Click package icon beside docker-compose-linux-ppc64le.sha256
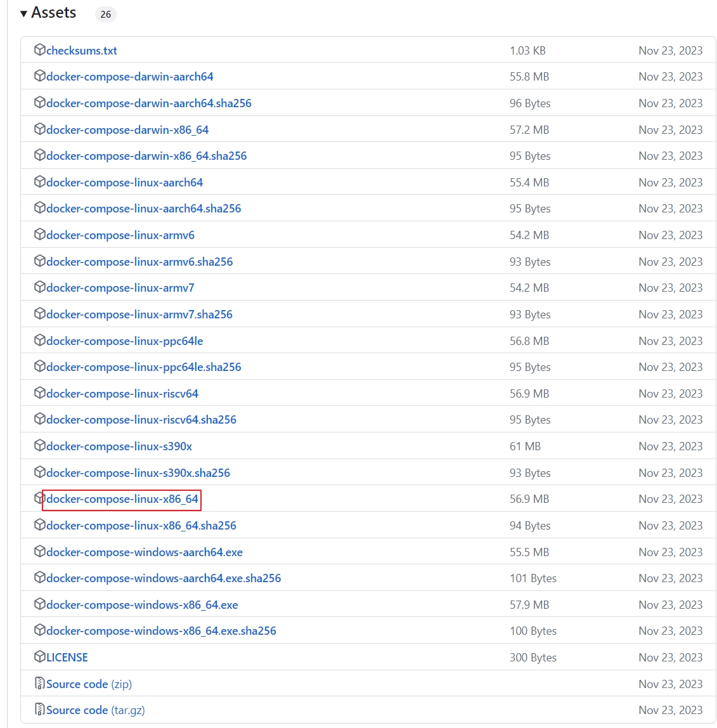Screen dimensions: 717x728 tap(39, 366)
